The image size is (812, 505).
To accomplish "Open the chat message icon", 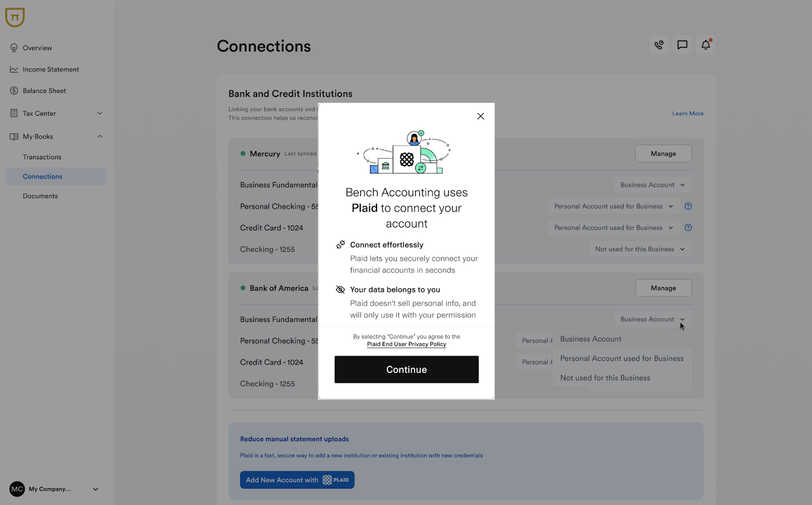I will (x=682, y=45).
